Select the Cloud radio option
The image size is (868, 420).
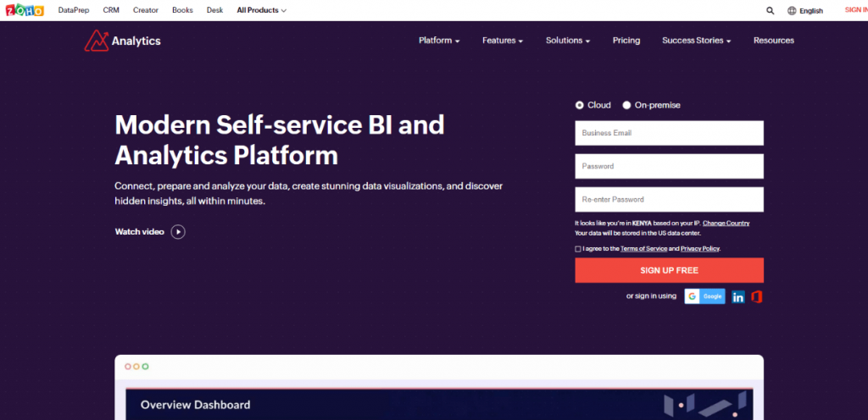tap(580, 105)
